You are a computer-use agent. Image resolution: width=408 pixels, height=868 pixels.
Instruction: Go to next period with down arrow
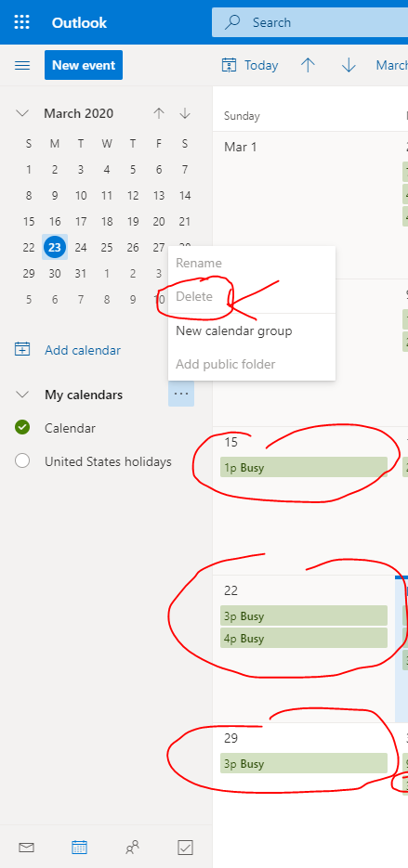(349, 65)
